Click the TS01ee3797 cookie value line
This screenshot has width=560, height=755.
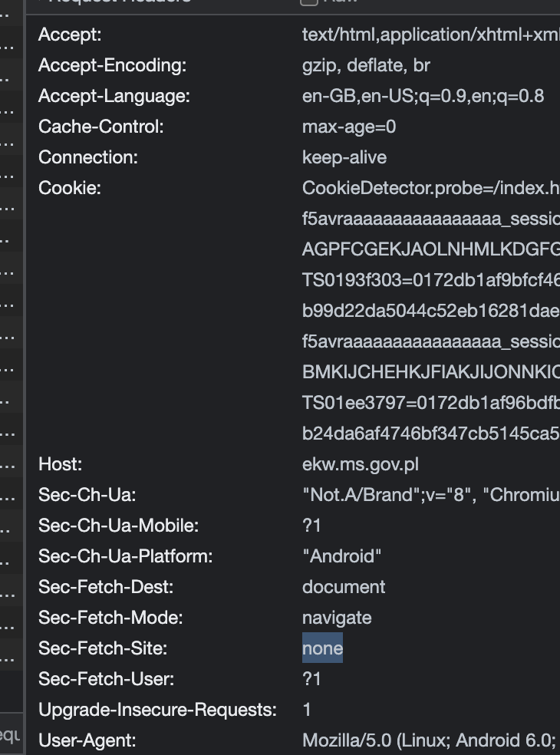coord(430,403)
